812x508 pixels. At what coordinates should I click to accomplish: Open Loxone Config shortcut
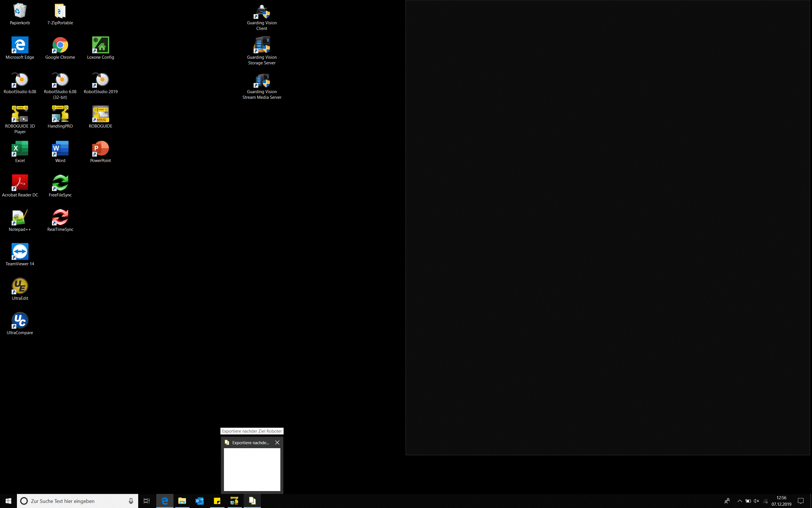[100, 48]
